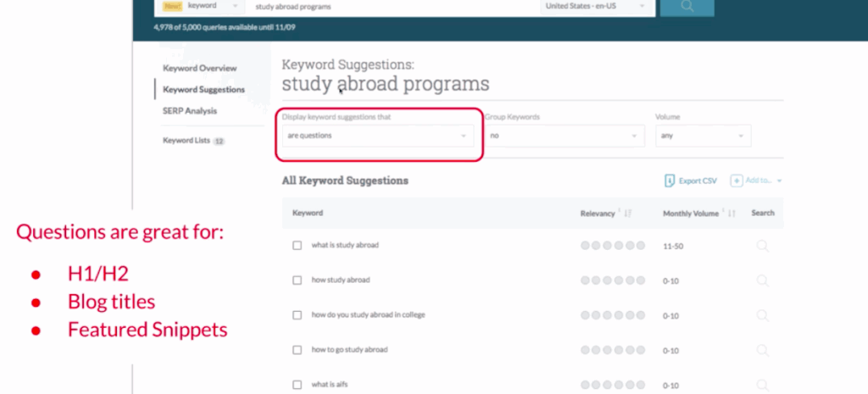This screenshot has height=394, width=868.
Task: Open the Volume filter dropdown
Action: (703, 136)
